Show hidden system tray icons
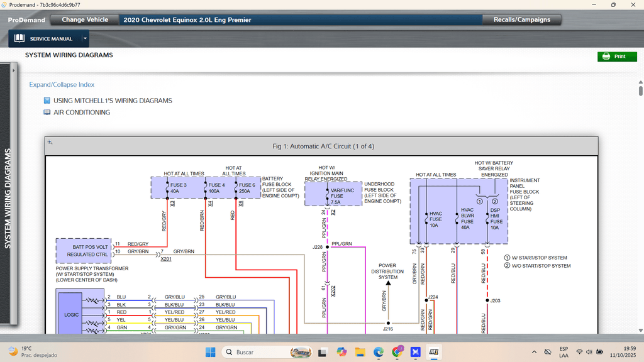The width and height of the screenshot is (644, 362). tap(534, 352)
